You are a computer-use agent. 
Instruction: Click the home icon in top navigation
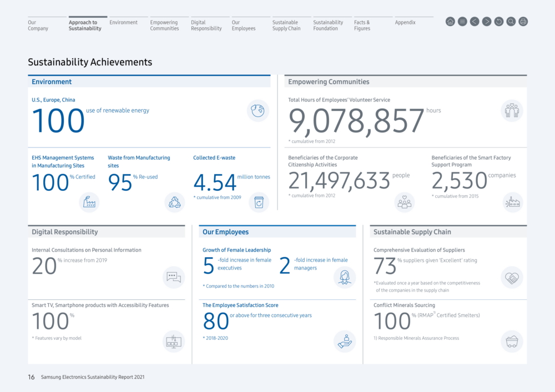click(x=450, y=22)
